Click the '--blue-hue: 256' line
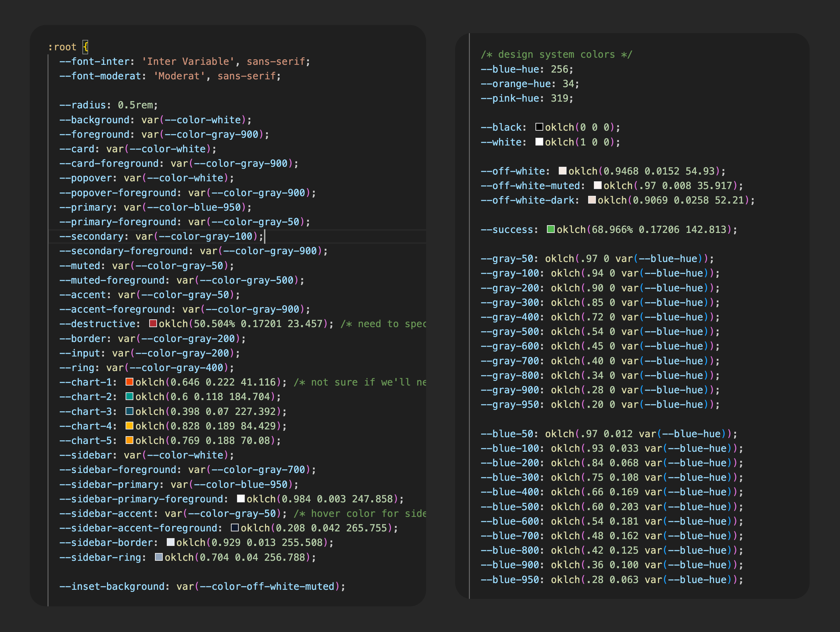The height and width of the screenshot is (632, 840). pos(527,69)
